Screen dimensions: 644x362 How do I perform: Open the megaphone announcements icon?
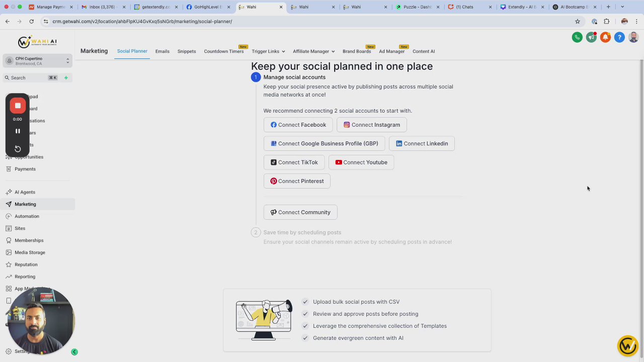591,37
